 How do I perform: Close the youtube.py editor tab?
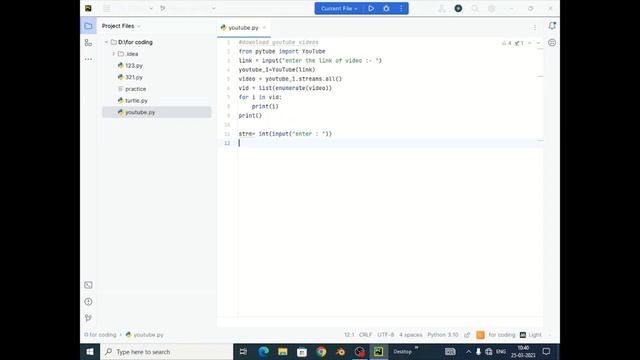264,28
